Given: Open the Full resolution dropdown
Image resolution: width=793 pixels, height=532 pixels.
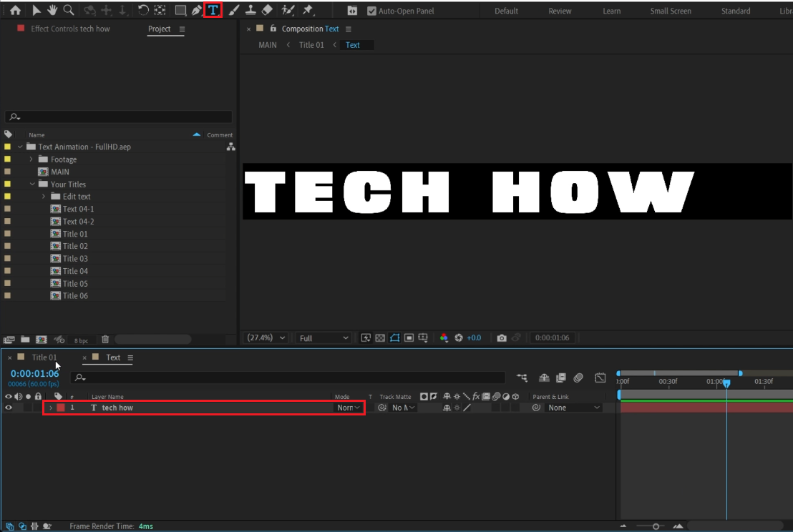Looking at the screenshot, I should pyautogui.click(x=323, y=338).
